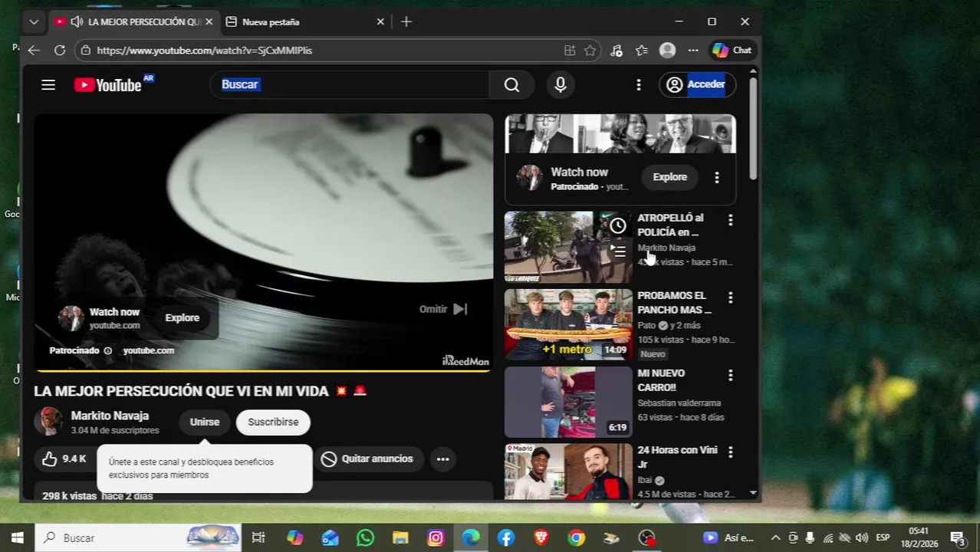Open the YouTube hamburger guide menu

coord(48,85)
